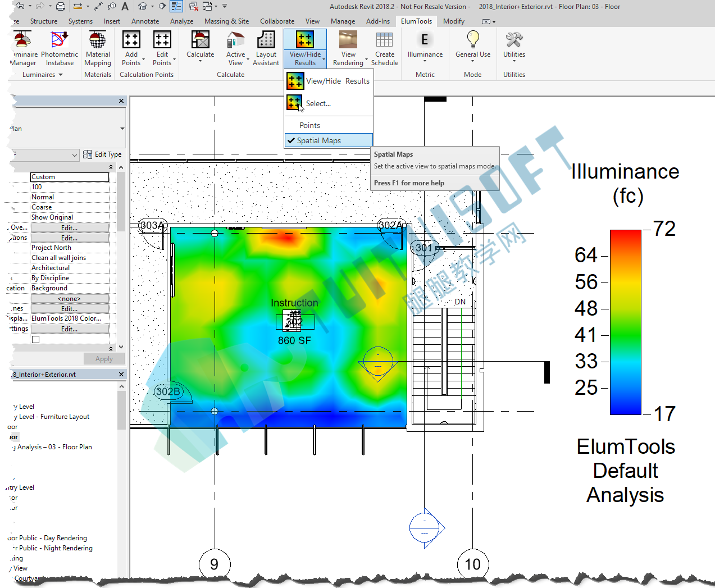Click the Undo arrow in quick access toolbar
The image size is (715, 588).
pos(20,6)
